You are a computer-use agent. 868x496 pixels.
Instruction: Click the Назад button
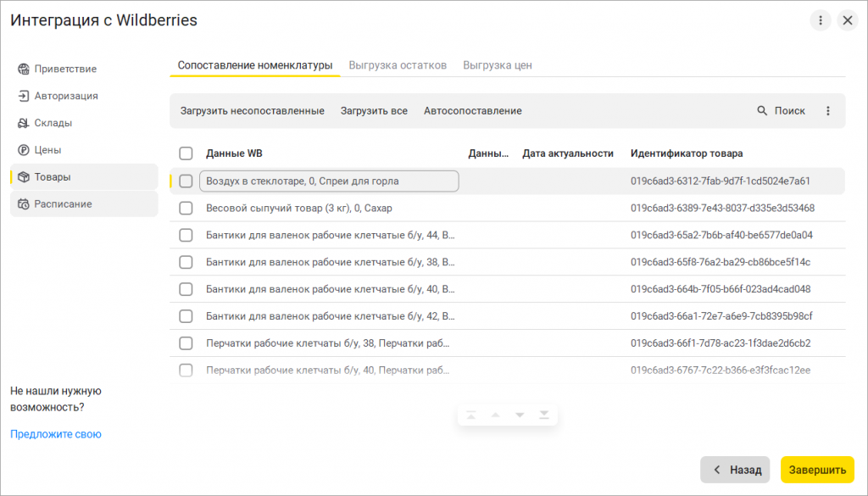click(735, 470)
